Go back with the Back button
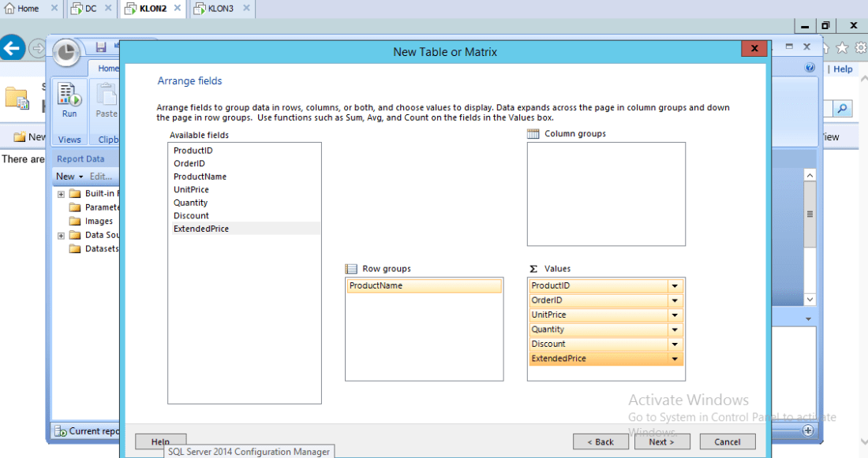The height and width of the screenshot is (458, 868). point(600,441)
